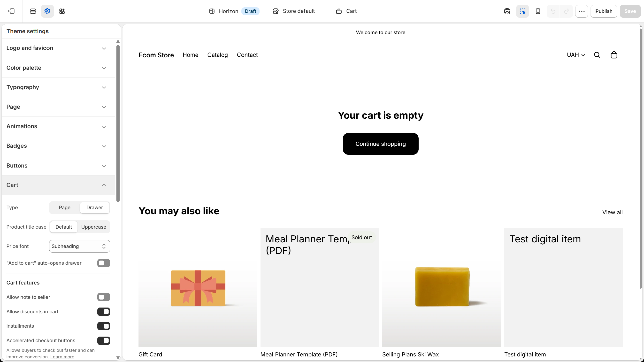This screenshot has height=362, width=644.
Task: Click the Ecom Store logo text
Action: [x=156, y=55]
